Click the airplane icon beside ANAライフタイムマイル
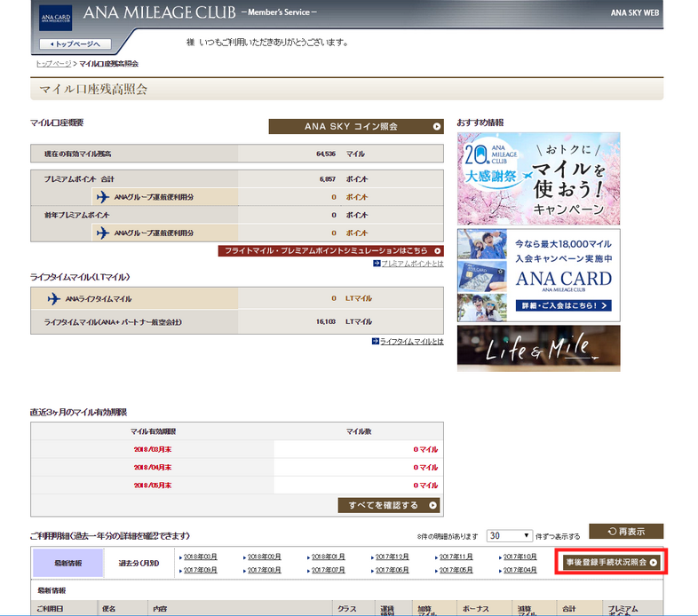Image resolution: width=698 pixels, height=616 pixels. (x=54, y=298)
